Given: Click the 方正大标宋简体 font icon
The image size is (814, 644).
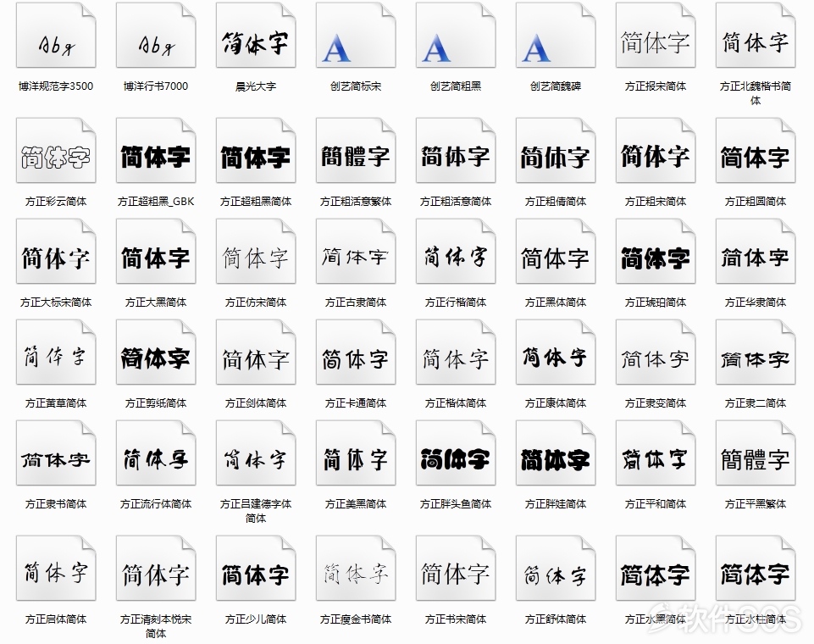Looking at the screenshot, I should (x=56, y=251).
